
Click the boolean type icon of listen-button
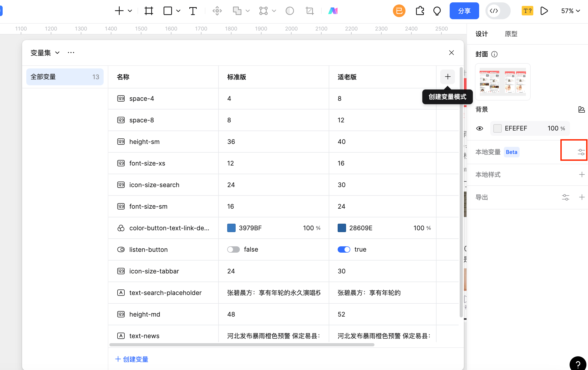pyautogui.click(x=121, y=249)
